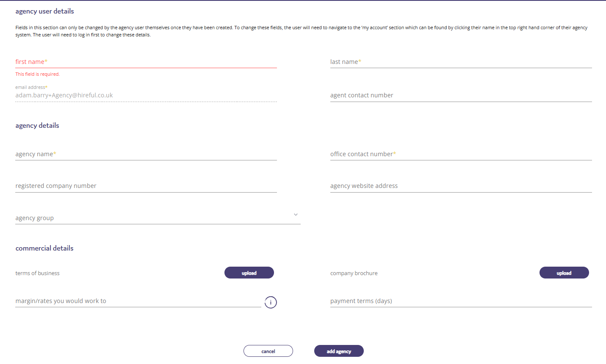This screenshot has height=364, width=606.
Task: Focus the margin/rates you would work to field
Action: 138,301
